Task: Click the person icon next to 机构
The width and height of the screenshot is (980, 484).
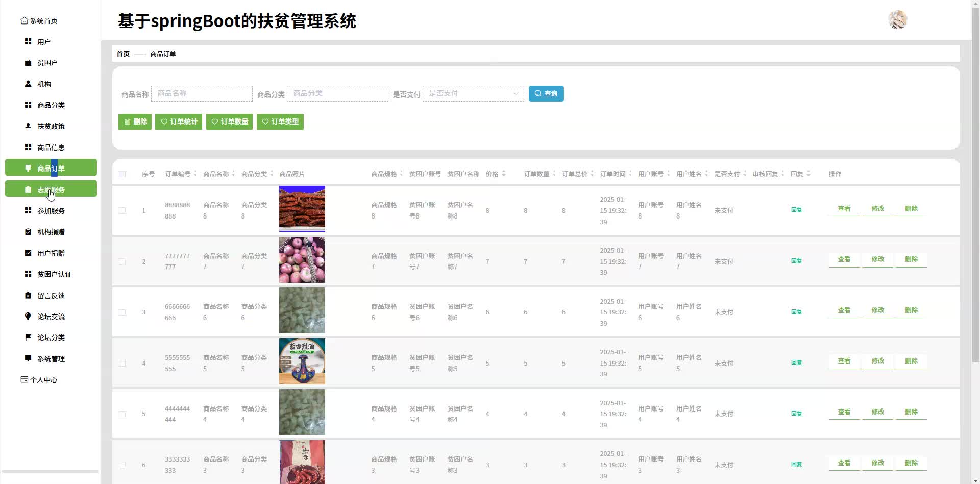Action: pyautogui.click(x=28, y=84)
